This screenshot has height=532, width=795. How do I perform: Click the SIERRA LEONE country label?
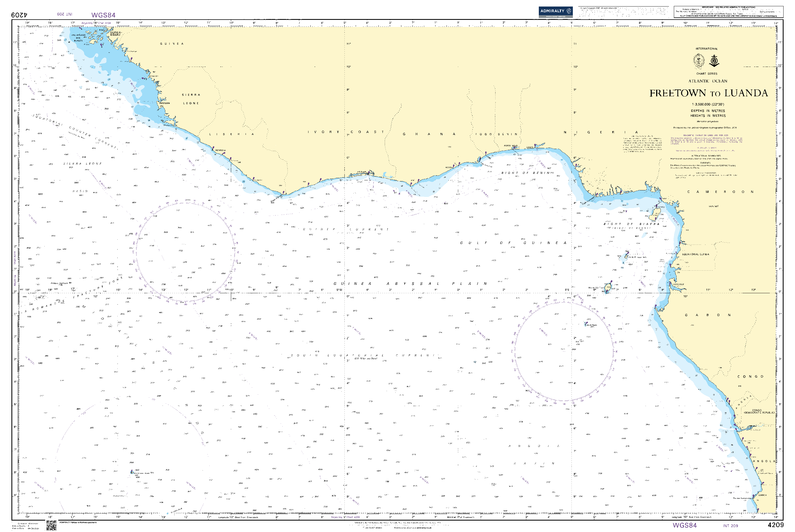191,99
